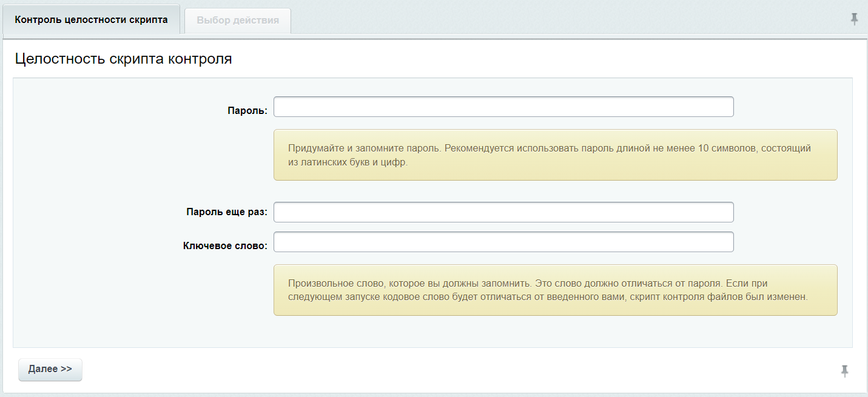Image resolution: width=868 pixels, height=397 pixels.
Task: Click the Пароль еще раз: label
Action: [x=226, y=212]
